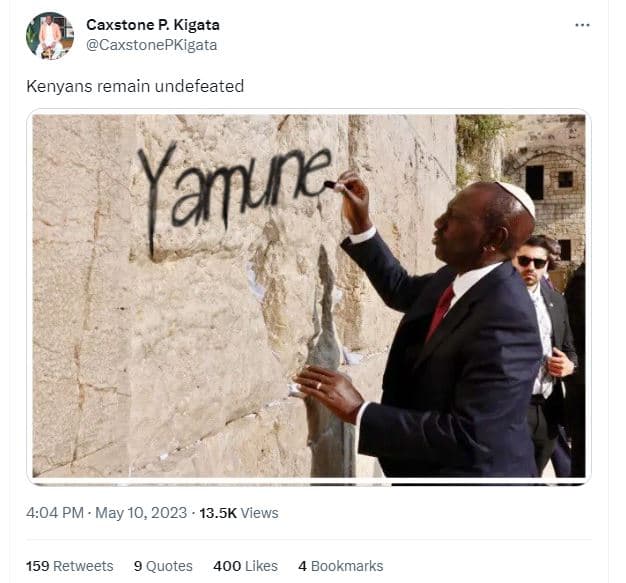Select the 'Kenyans remain undefeated' tweet text
Screen dimensions: 626x583
(135, 86)
